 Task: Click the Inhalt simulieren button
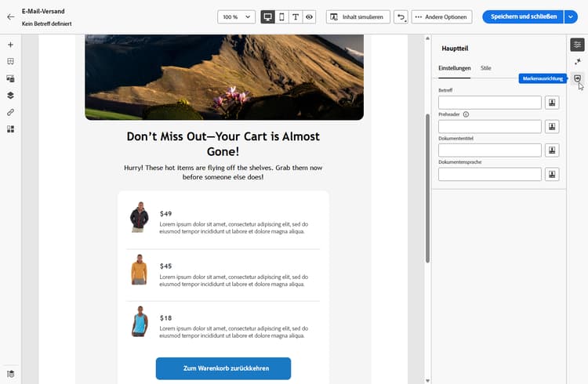click(358, 16)
